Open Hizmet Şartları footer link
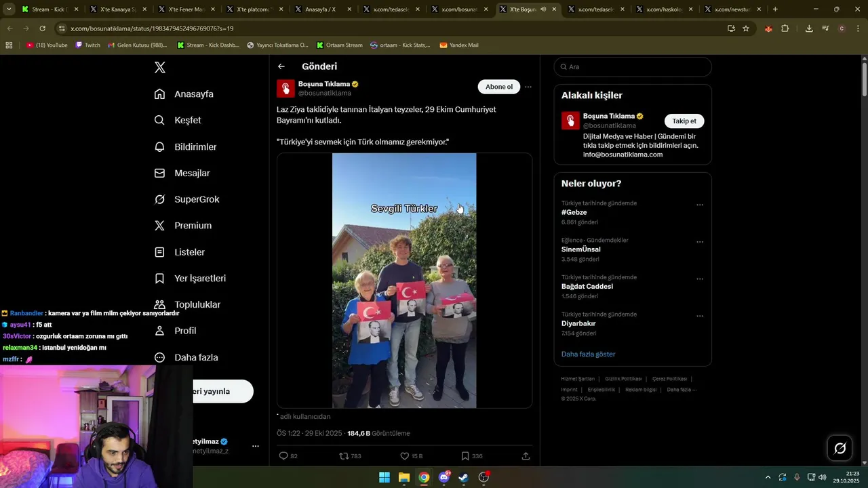Image resolution: width=868 pixels, height=488 pixels. tap(578, 379)
